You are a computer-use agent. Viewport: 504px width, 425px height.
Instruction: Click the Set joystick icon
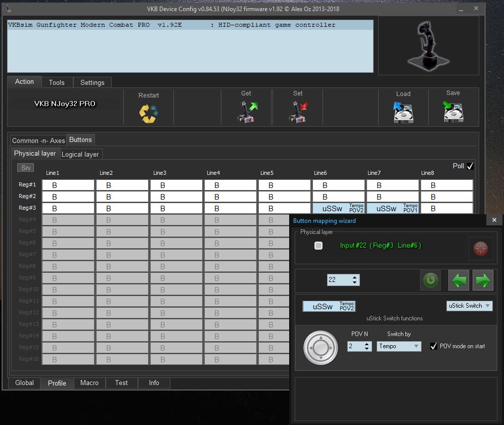tap(298, 112)
